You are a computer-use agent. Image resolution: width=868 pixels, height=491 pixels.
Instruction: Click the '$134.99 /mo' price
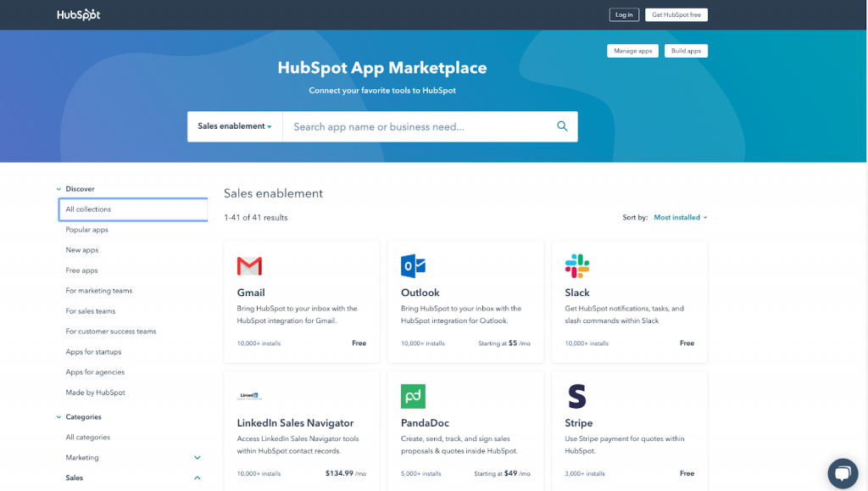coord(346,473)
